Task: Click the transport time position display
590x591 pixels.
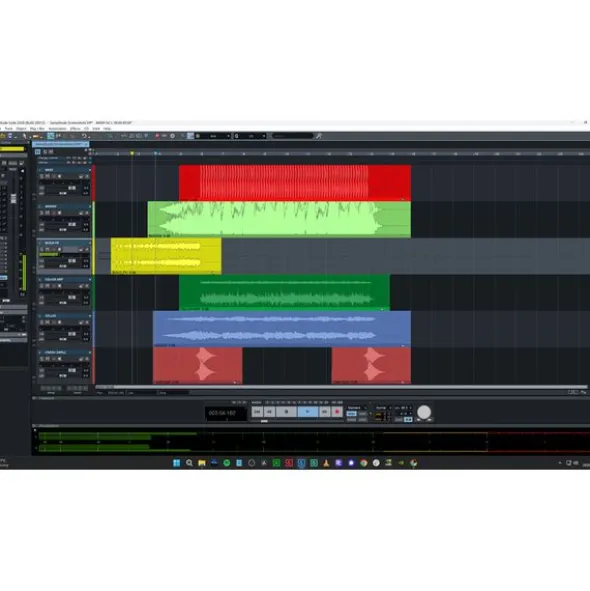Action: [225, 413]
